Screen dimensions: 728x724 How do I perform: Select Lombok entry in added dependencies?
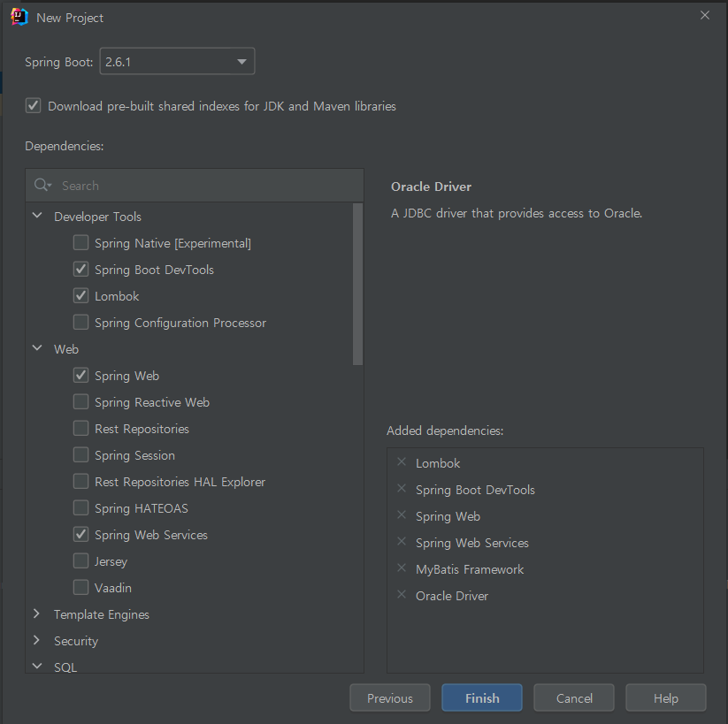[x=438, y=463]
